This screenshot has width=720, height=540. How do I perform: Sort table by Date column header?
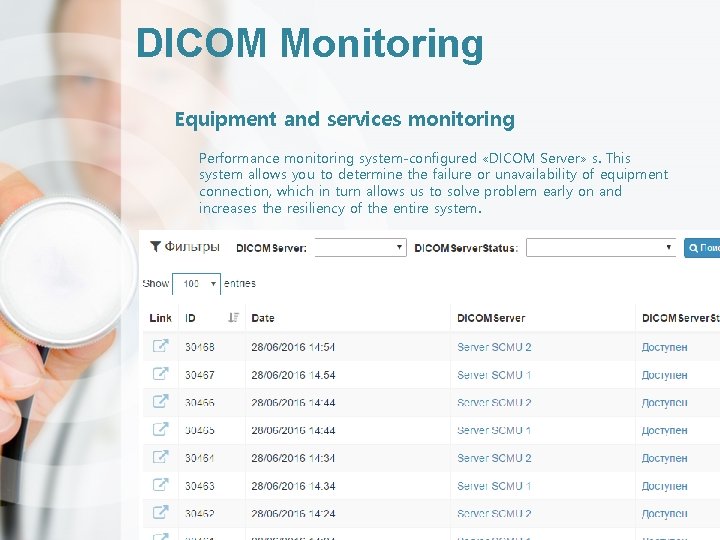263,318
